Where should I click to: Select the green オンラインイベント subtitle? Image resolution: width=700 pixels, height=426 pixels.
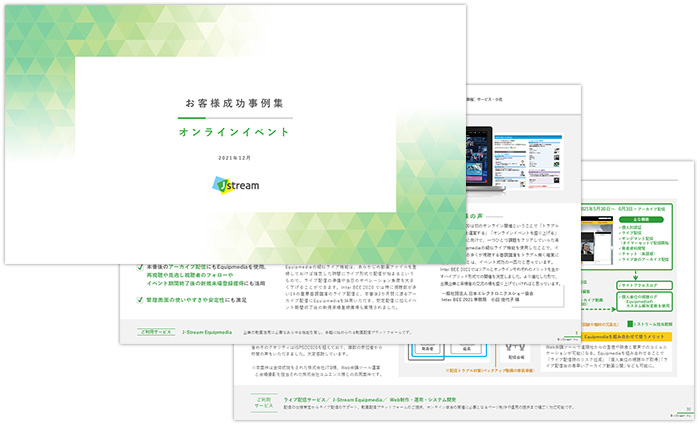(x=234, y=132)
